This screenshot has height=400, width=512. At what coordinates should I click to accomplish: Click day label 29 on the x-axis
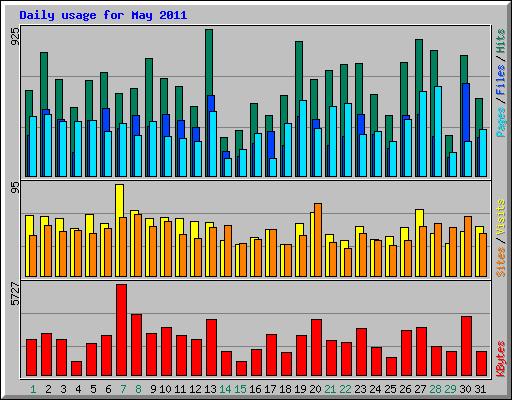point(450,389)
